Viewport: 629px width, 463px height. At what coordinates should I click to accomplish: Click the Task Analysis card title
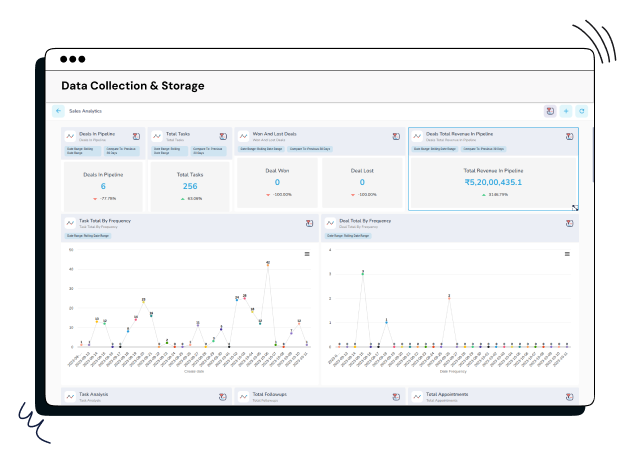93,394
